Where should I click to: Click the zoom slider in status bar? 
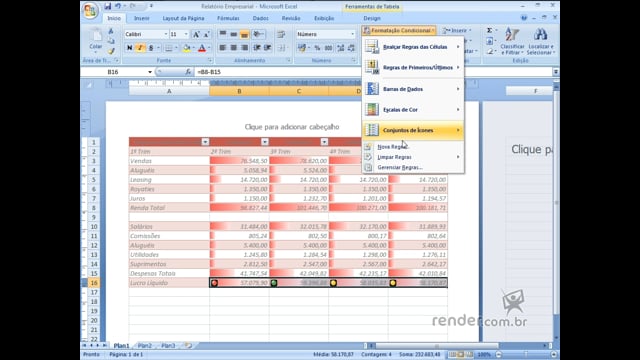(x=526, y=354)
